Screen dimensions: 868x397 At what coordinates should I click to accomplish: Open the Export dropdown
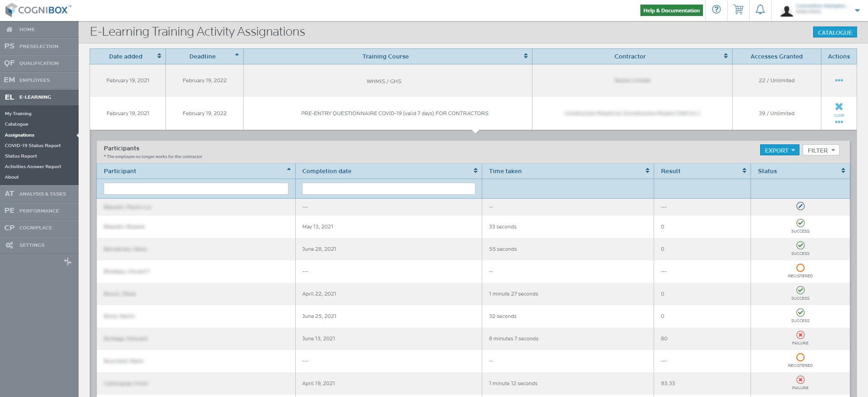tap(779, 150)
